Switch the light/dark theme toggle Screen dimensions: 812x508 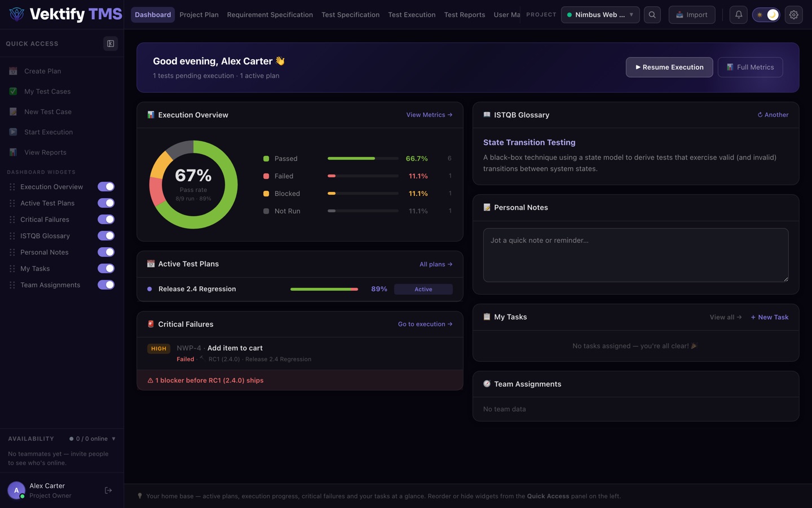tap(766, 15)
